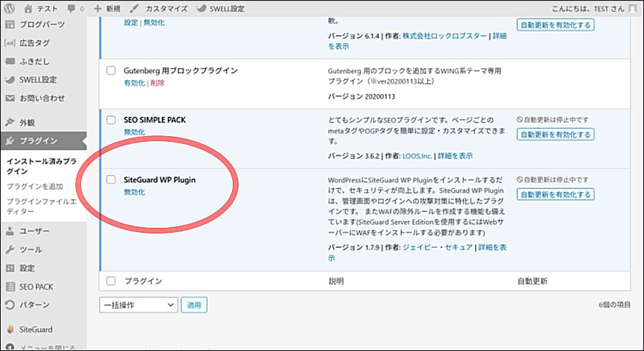This screenshot has width=644, height=351.
Task: Open 株式会社ロックロブスター author link
Action: [x=445, y=36]
